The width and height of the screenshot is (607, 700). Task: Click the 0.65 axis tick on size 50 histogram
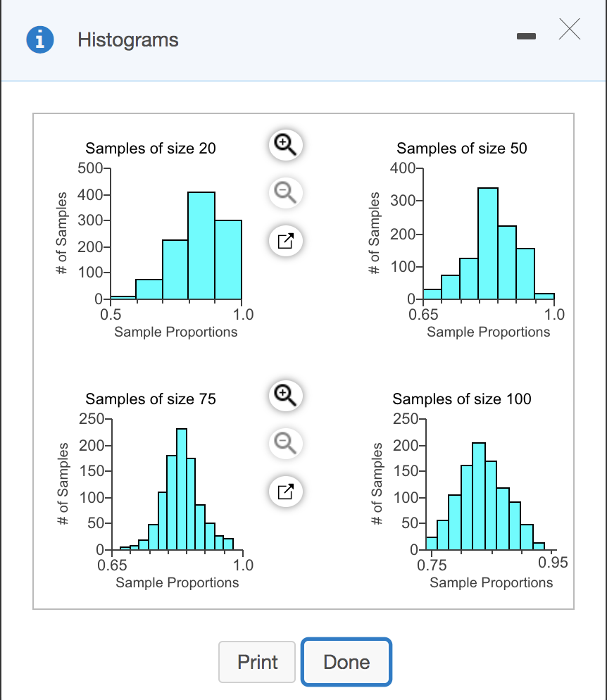425,315
